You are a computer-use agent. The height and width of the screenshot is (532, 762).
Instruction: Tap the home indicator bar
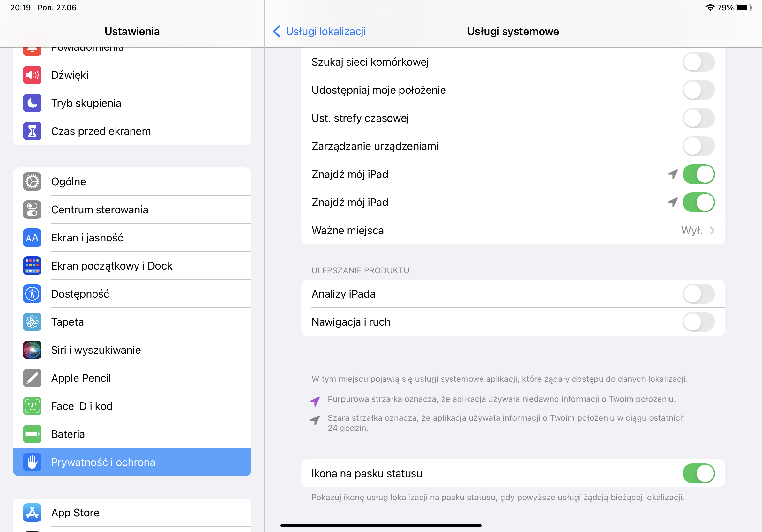click(381, 525)
